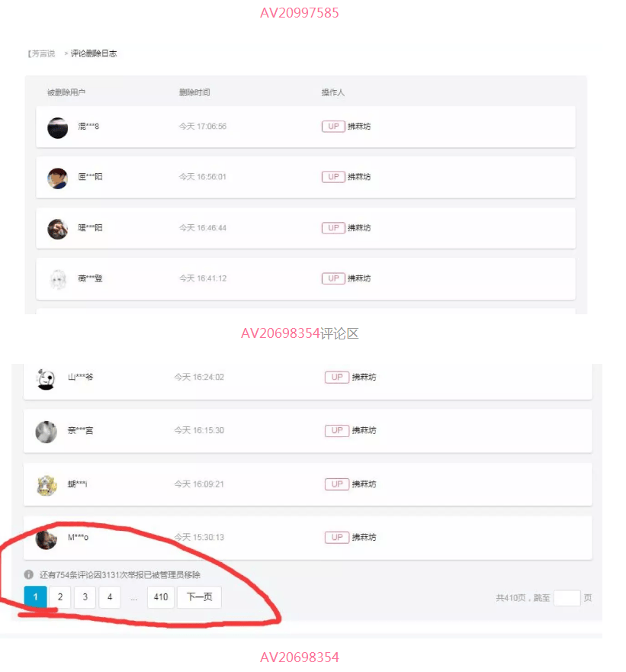Image resolution: width=626 pixels, height=672 pixels.
Task: Jump to last page 410
Action: (x=161, y=597)
